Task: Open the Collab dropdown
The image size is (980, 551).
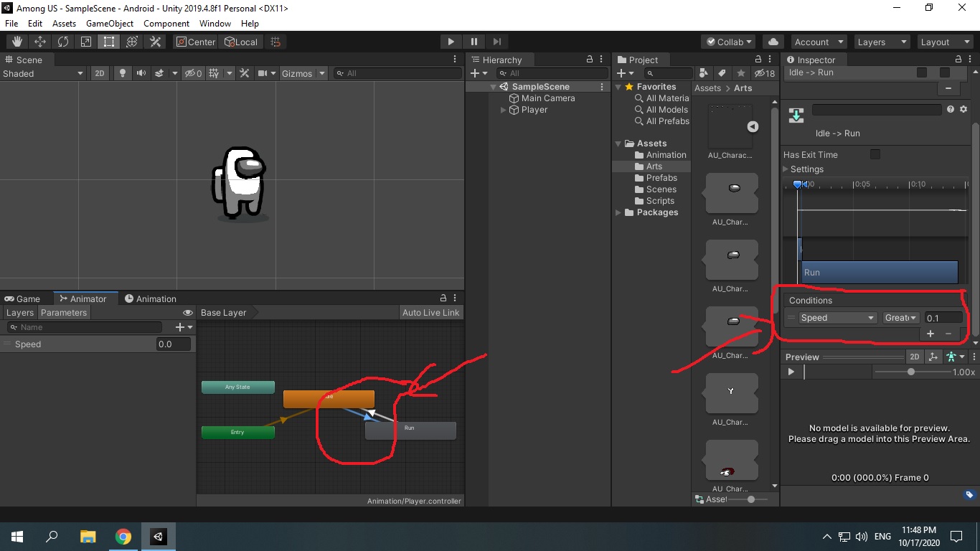Action: point(729,42)
